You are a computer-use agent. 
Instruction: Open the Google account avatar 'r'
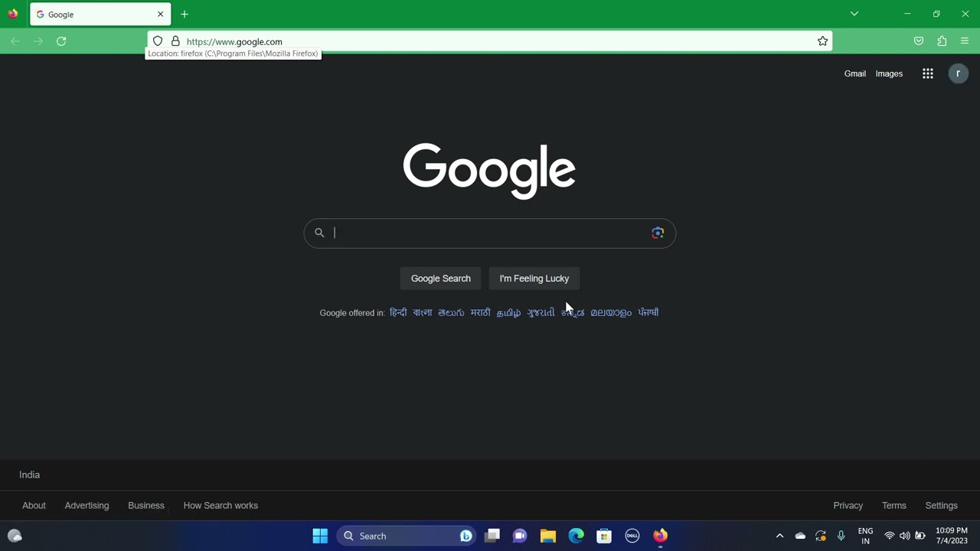coord(958,73)
